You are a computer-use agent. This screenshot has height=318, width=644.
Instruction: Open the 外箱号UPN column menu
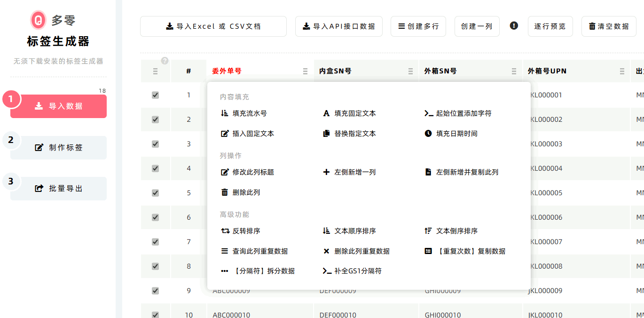[622, 72]
